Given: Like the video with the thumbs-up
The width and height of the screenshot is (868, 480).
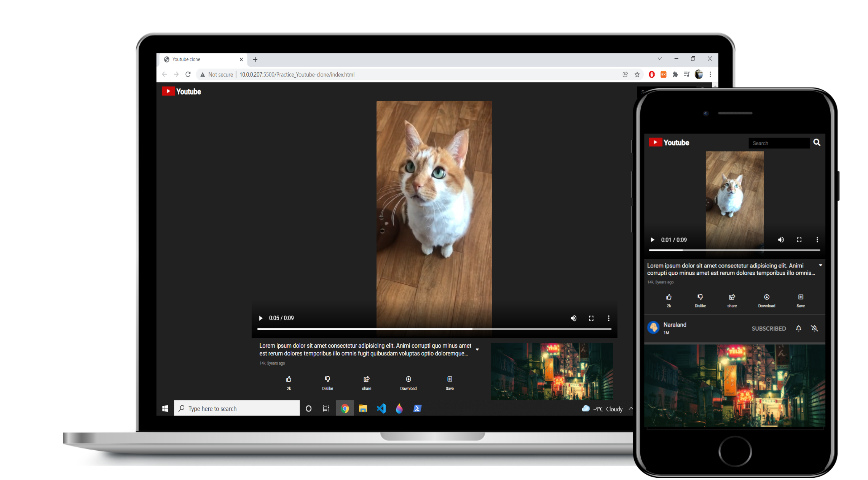Looking at the screenshot, I should pyautogui.click(x=289, y=379).
